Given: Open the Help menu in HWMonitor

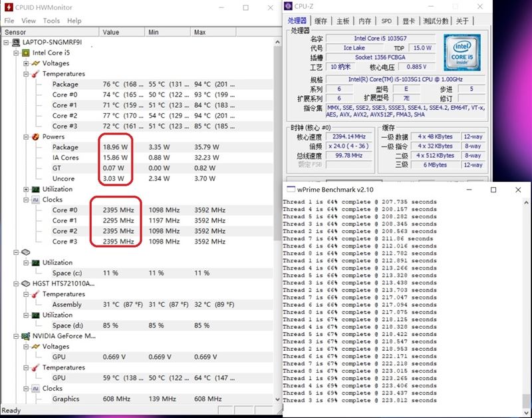Looking at the screenshot, I should [x=74, y=21].
